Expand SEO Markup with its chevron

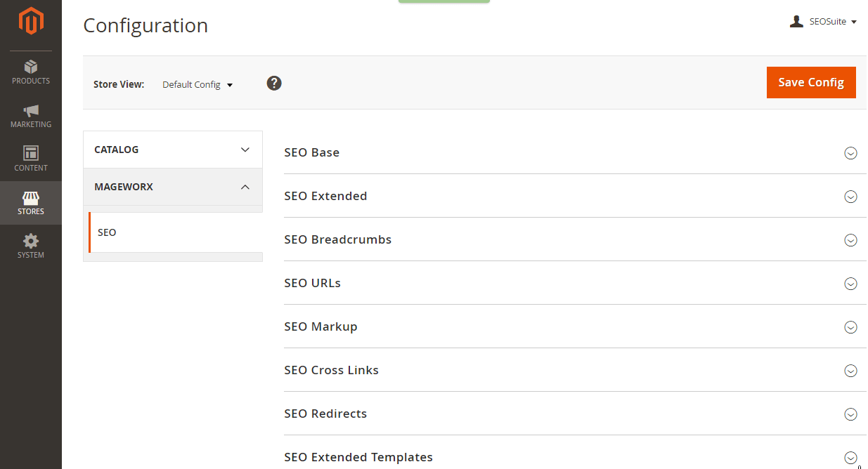point(850,327)
